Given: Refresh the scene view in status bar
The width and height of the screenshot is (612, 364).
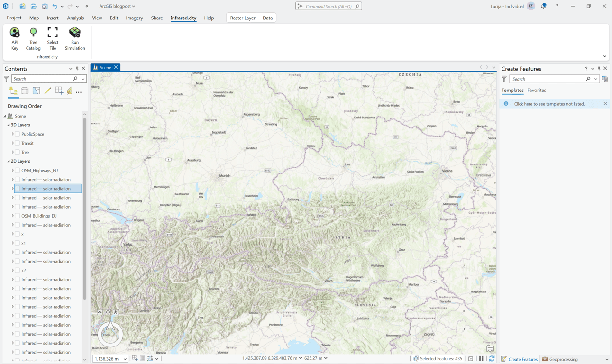Looking at the screenshot, I should [492, 359].
